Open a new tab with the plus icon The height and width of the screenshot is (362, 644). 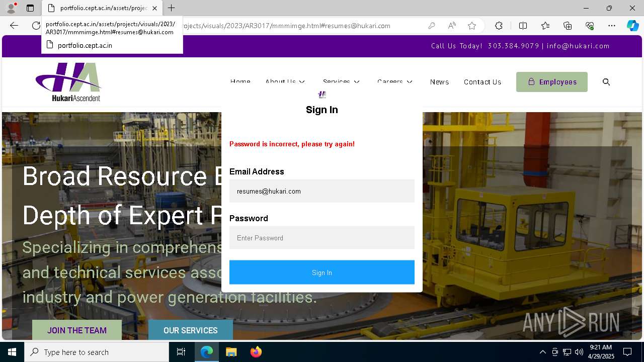(x=172, y=8)
